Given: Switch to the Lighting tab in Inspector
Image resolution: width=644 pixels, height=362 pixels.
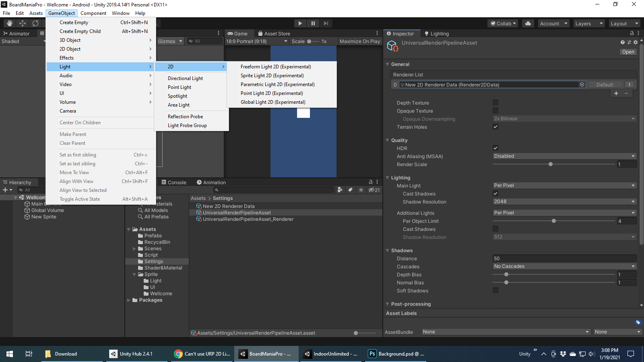Looking at the screenshot, I should 439,33.
